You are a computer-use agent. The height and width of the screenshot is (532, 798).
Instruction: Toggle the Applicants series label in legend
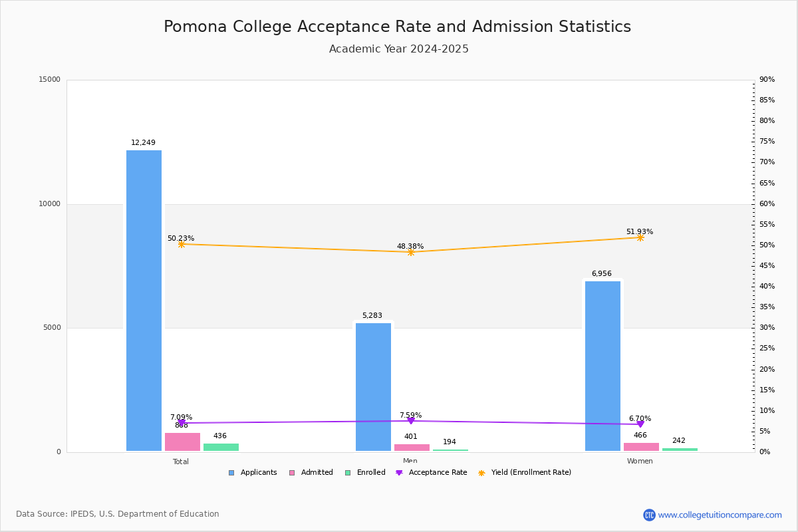click(x=259, y=473)
